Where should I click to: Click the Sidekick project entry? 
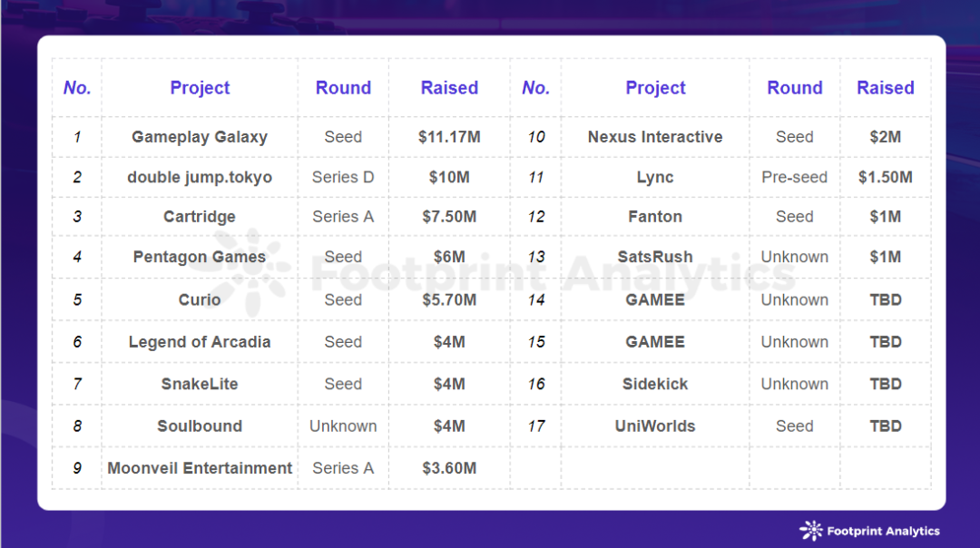(655, 384)
